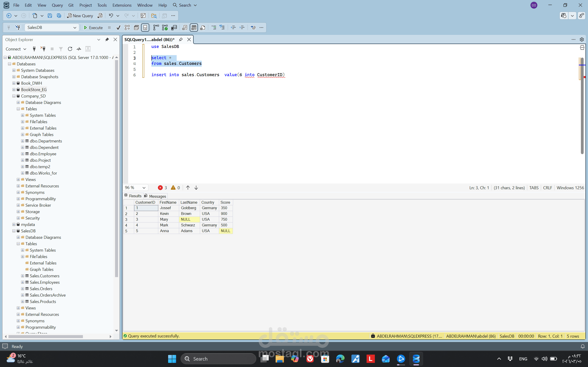Pin the Object Explorer panel
The width and height of the screenshot is (588, 367).
point(107,39)
